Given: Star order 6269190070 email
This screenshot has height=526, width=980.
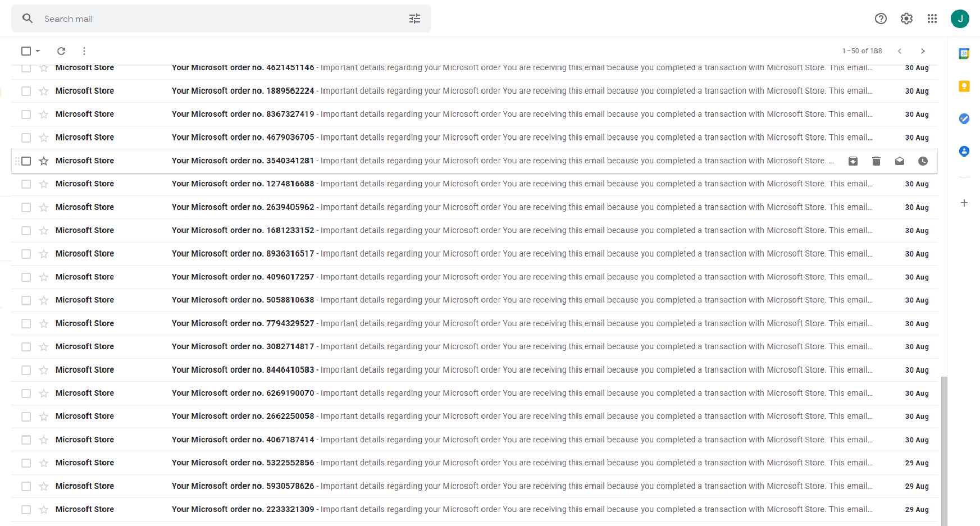Looking at the screenshot, I should click(x=44, y=394).
